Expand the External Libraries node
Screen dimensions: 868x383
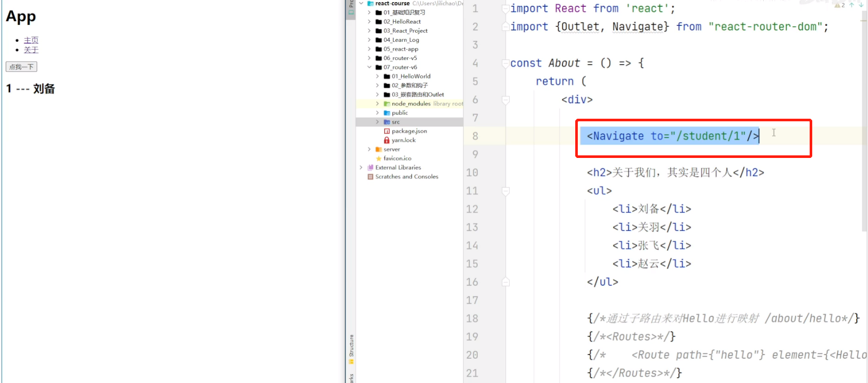coord(361,168)
